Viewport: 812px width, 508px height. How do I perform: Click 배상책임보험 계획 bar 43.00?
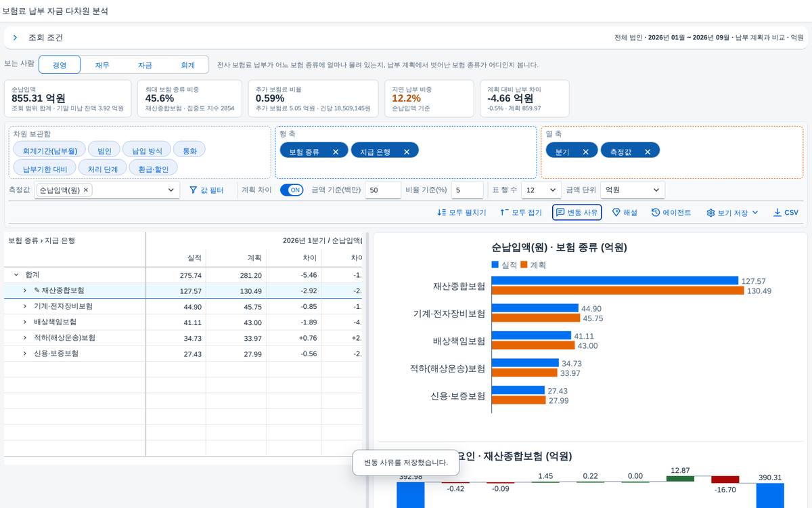(533, 345)
